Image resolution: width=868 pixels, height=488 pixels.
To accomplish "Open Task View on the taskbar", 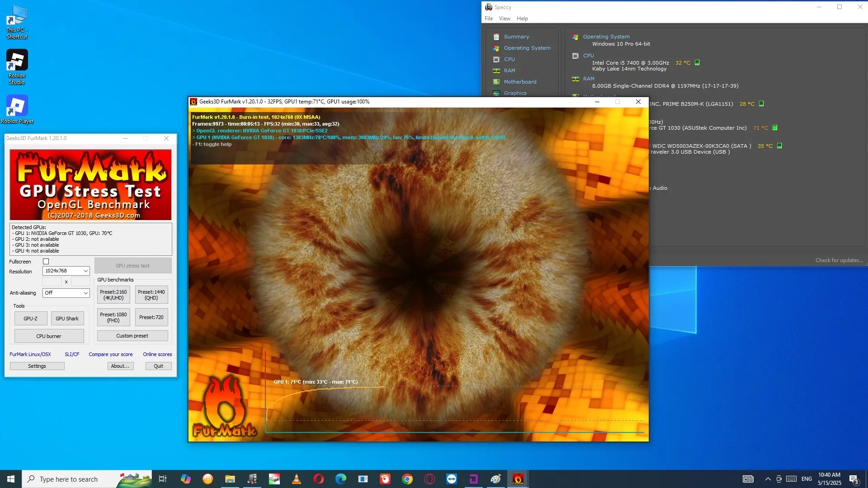I will 163,479.
